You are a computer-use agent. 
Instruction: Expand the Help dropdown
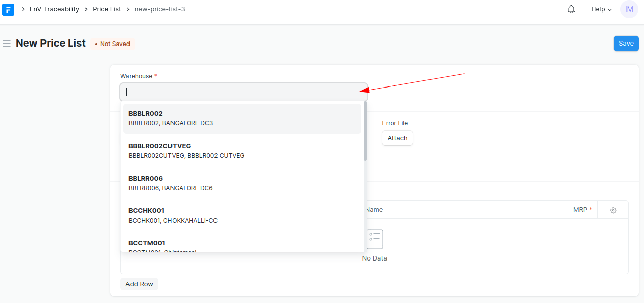click(x=602, y=9)
